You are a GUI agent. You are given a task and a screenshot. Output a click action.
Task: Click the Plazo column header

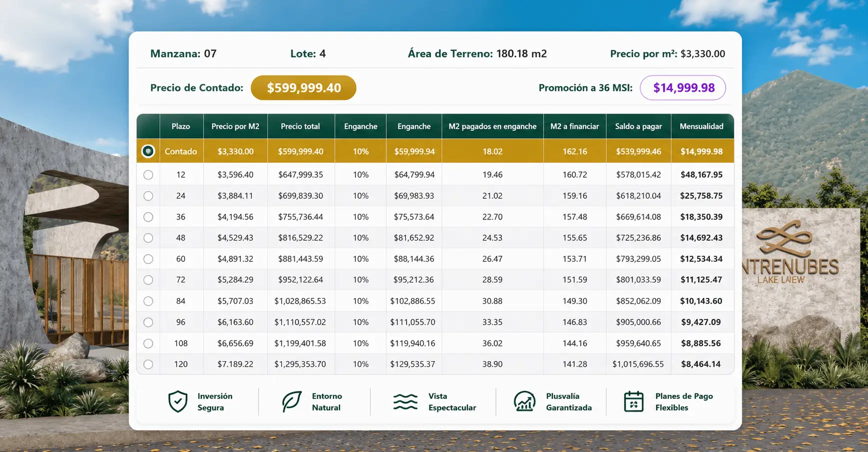(x=181, y=126)
